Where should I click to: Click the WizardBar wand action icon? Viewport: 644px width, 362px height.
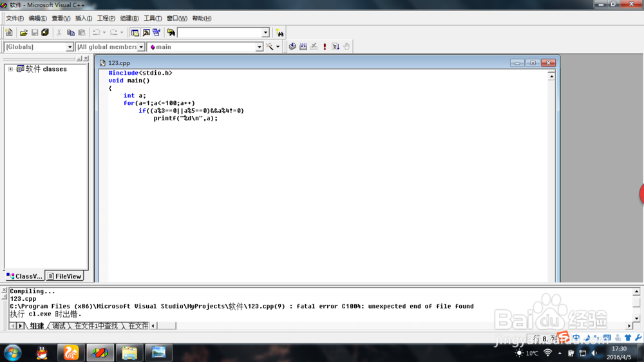(x=270, y=46)
